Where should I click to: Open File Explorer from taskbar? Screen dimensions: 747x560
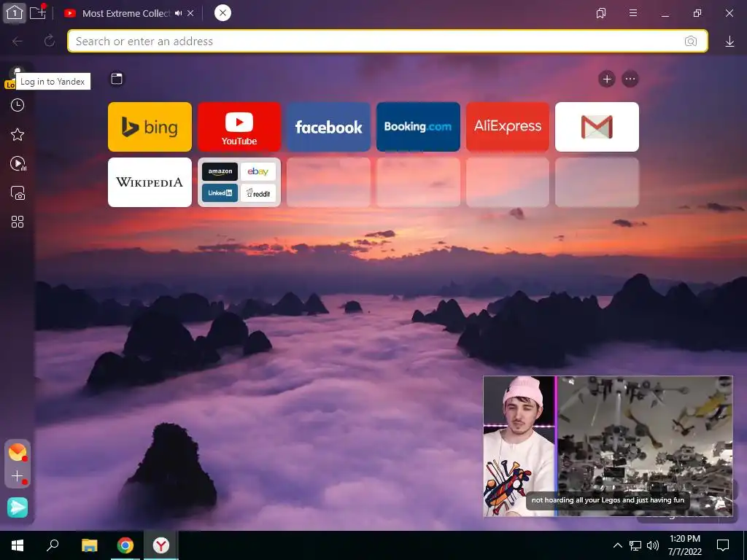(90, 545)
